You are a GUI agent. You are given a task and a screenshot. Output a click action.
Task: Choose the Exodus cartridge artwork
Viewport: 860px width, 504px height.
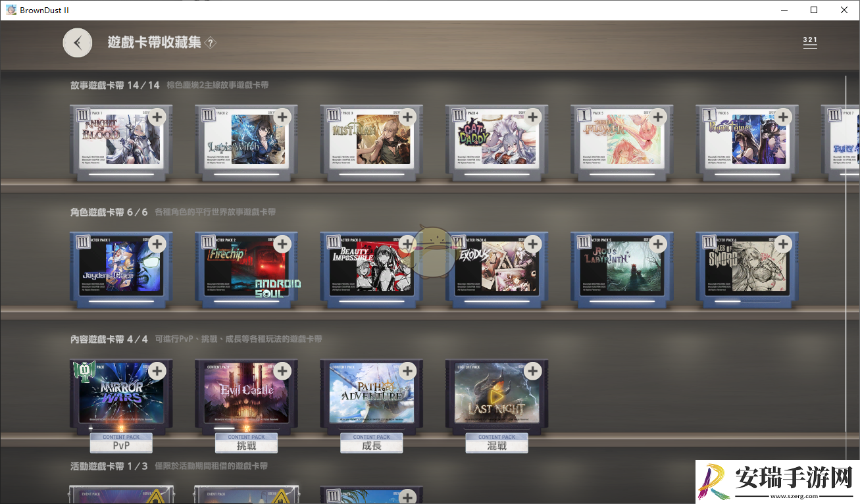pos(496,266)
